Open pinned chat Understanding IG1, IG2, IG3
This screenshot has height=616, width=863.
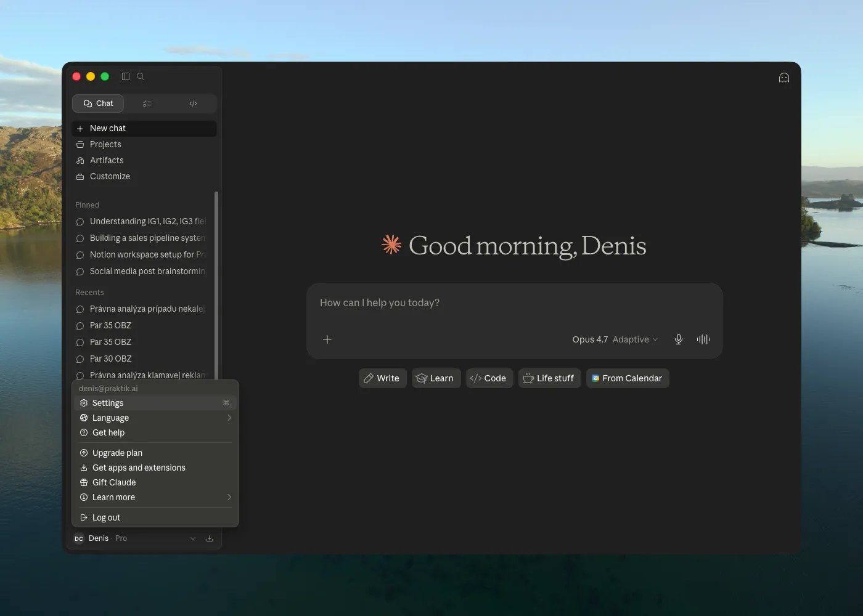click(x=142, y=221)
